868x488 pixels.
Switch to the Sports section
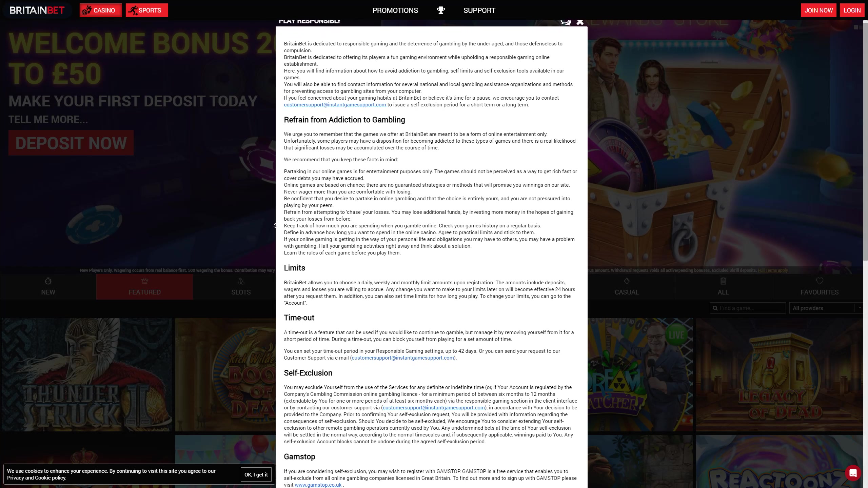[x=147, y=10]
